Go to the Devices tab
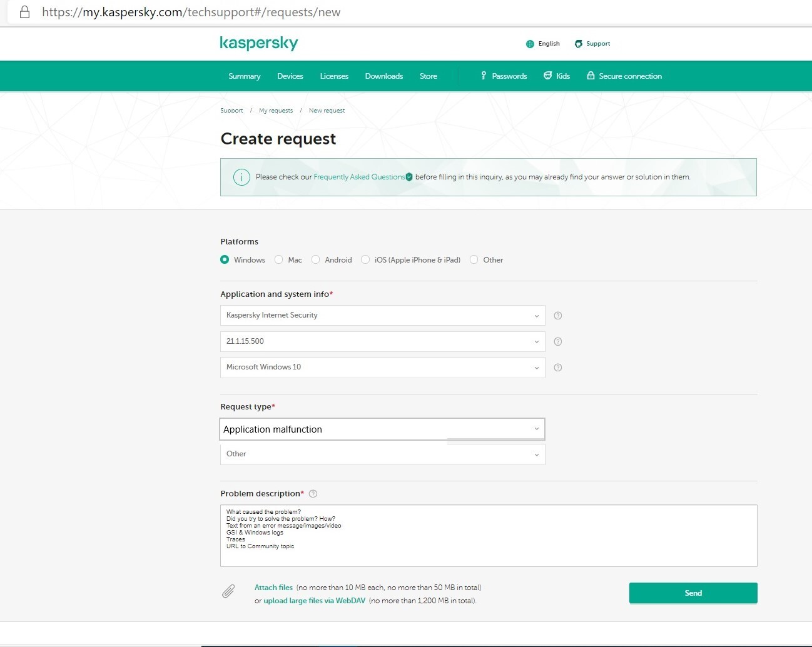This screenshot has height=647, width=812. (290, 76)
